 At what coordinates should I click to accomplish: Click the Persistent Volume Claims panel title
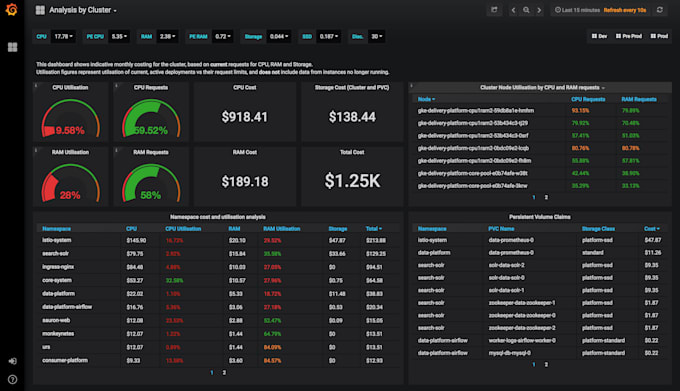click(539, 217)
